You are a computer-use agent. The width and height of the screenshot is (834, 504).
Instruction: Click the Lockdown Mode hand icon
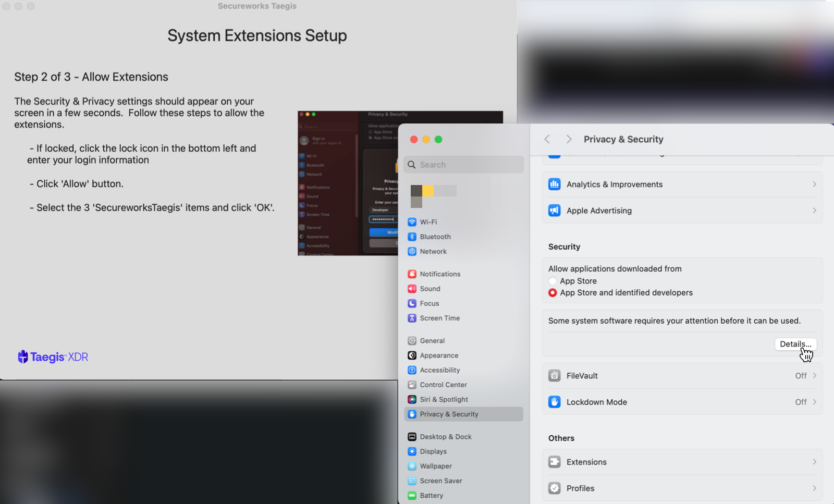pyautogui.click(x=554, y=402)
